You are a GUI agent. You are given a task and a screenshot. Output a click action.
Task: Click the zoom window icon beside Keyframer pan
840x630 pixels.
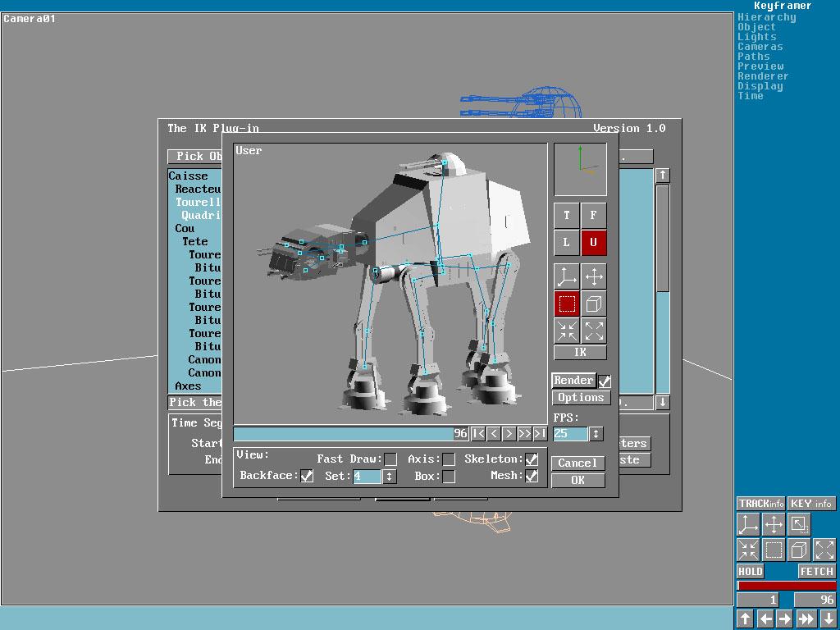(799, 524)
